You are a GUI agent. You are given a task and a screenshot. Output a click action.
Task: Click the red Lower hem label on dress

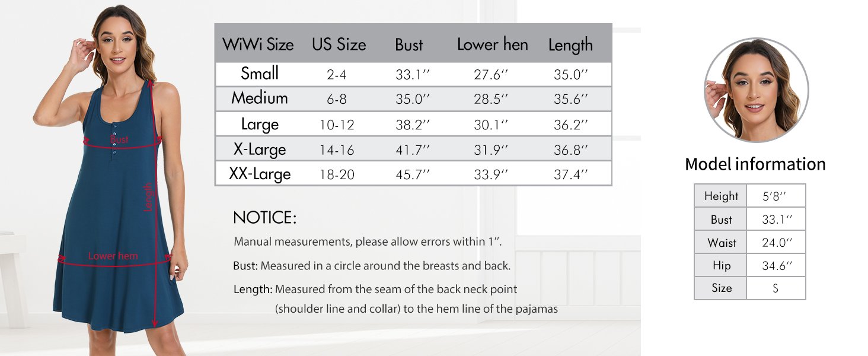click(x=113, y=256)
